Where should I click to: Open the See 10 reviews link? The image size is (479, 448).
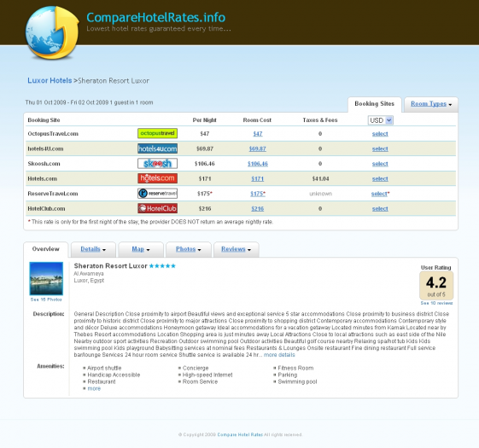436,303
